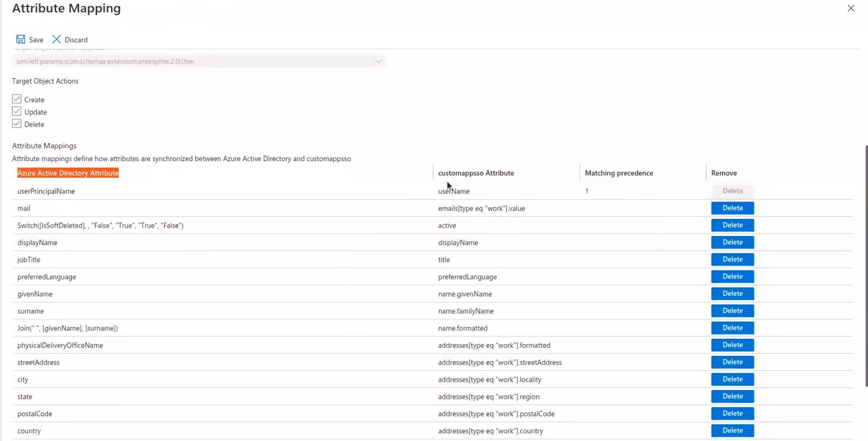Screen dimensions: 868x441
Task: Open the userPrincipalName mapping
Action: click(46, 191)
